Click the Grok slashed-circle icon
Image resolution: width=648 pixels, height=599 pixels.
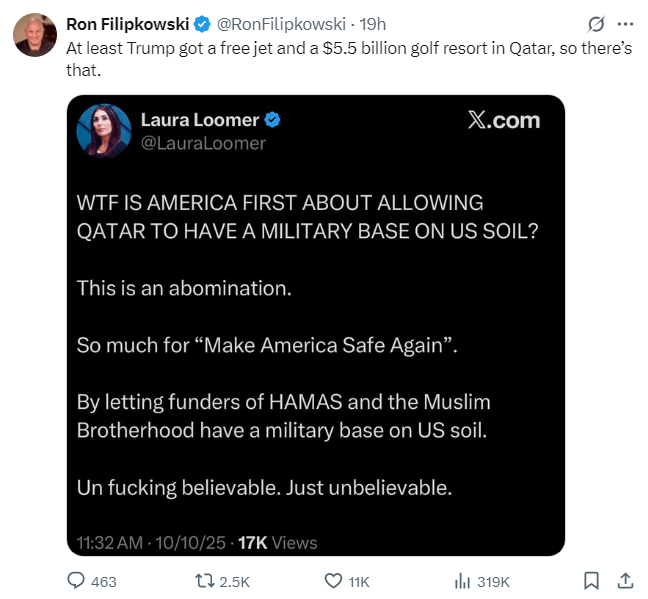click(x=596, y=23)
